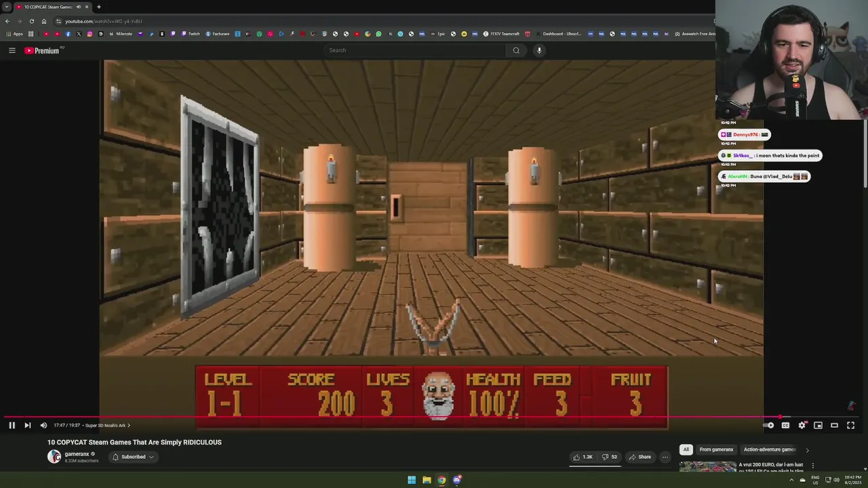
Task: Go to browser home page
Action: (44, 21)
